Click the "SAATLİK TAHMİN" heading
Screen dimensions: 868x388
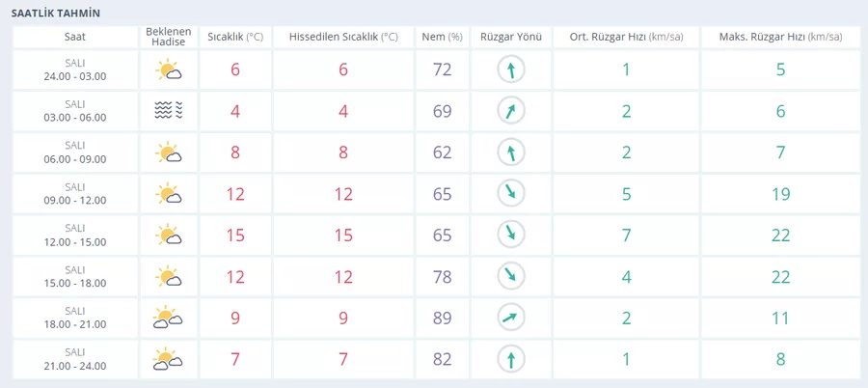coord(55,14)
